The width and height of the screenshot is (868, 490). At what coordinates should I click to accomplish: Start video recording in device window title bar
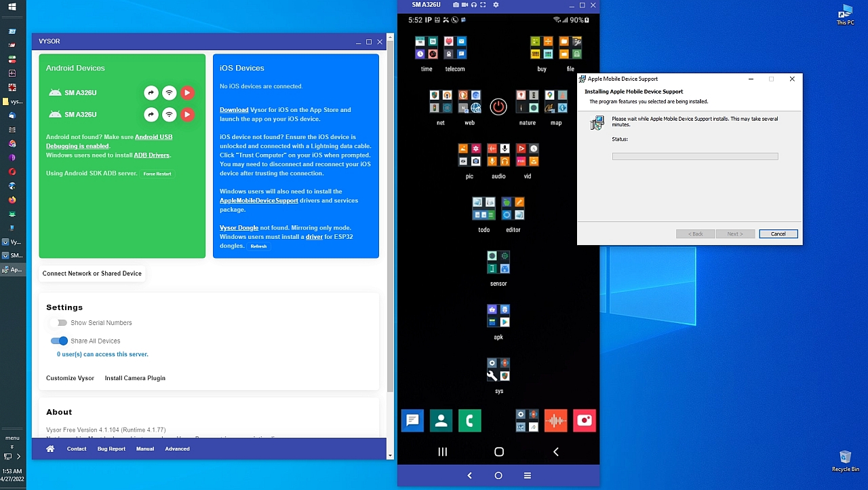(x=465, y=5)
